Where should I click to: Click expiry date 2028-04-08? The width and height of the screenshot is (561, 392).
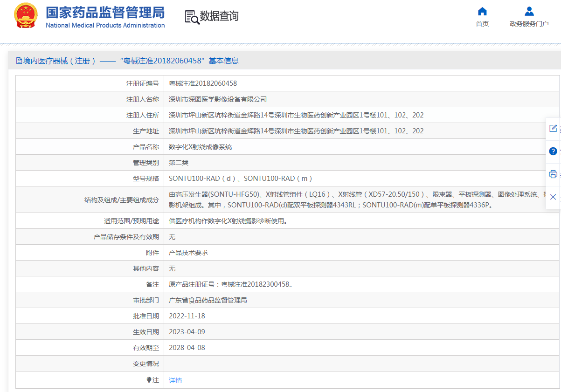187,348
